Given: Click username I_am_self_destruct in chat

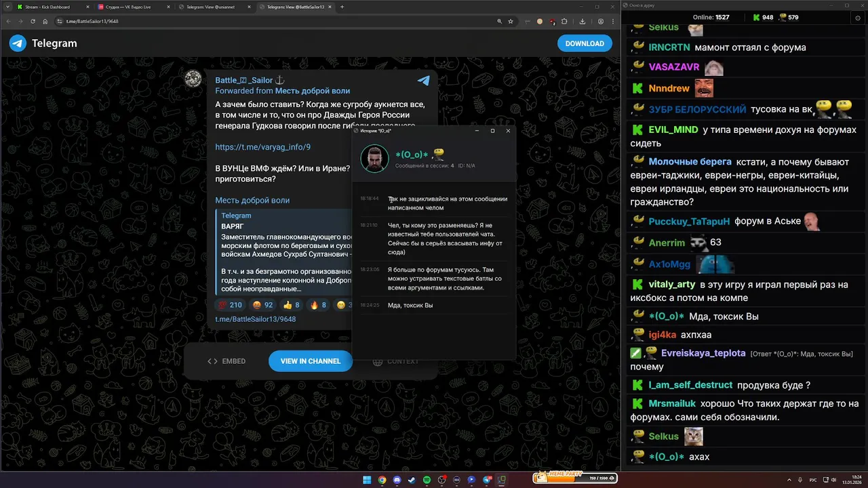Looking at the screenshot, I should [x=690, y=385].
